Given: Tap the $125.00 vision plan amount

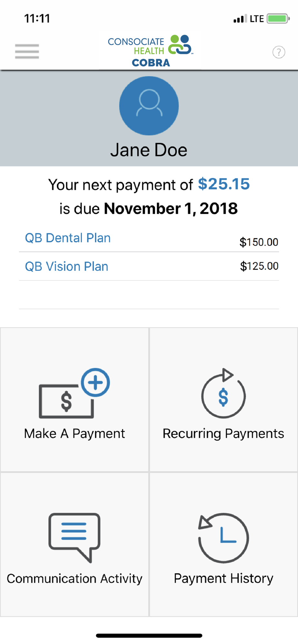Looking at the screenshot, I should coord(259,266).
